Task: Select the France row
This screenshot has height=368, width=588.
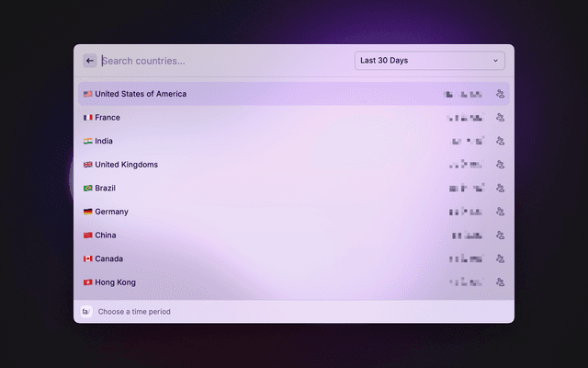Action: click(294, 118)
